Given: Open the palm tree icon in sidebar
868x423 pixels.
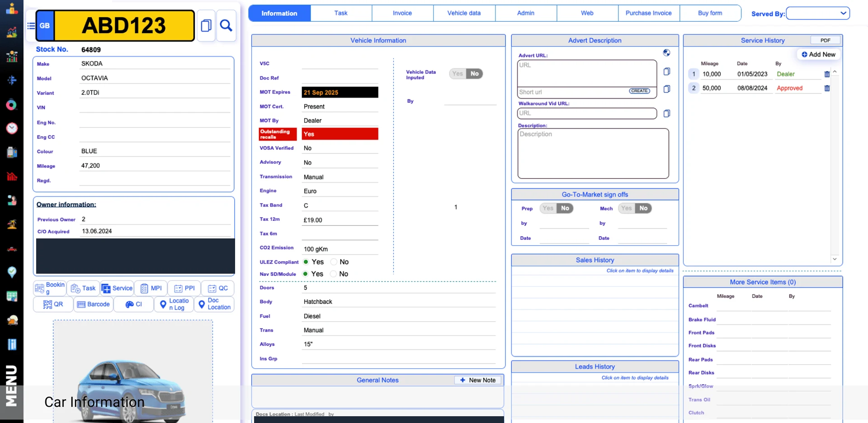Looking at the screenshot, I should 12,224.
